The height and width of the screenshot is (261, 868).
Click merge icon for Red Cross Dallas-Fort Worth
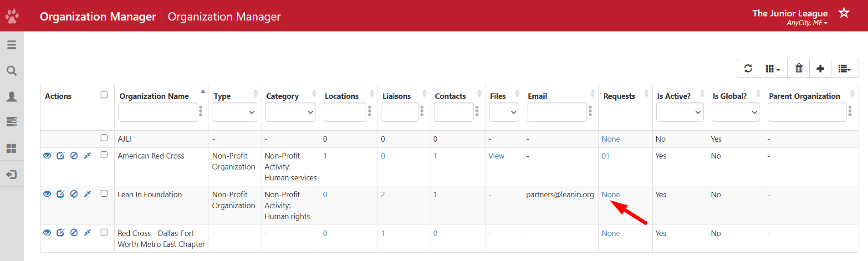coord(87,233)
